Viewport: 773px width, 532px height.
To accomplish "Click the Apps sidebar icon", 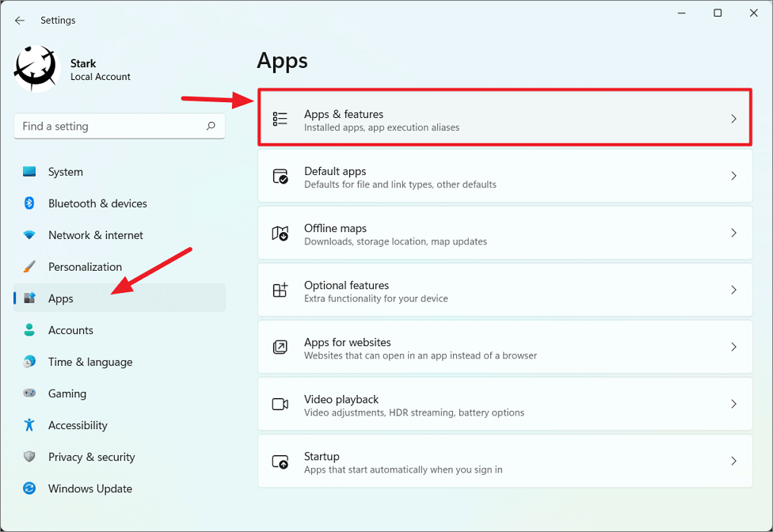I will point(29,298).
